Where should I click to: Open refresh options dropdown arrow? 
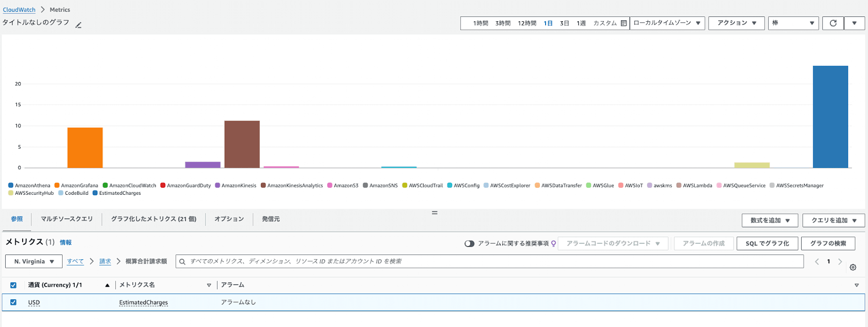[854, 23]
